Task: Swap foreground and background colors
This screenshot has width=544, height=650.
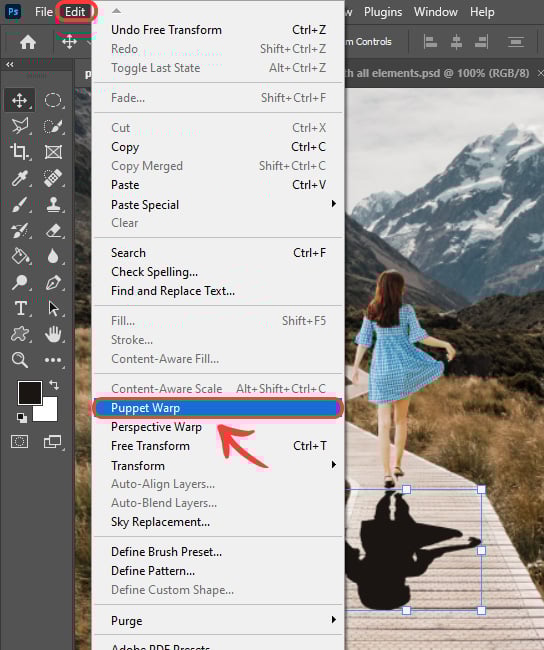Action: [x=54, y=385]
